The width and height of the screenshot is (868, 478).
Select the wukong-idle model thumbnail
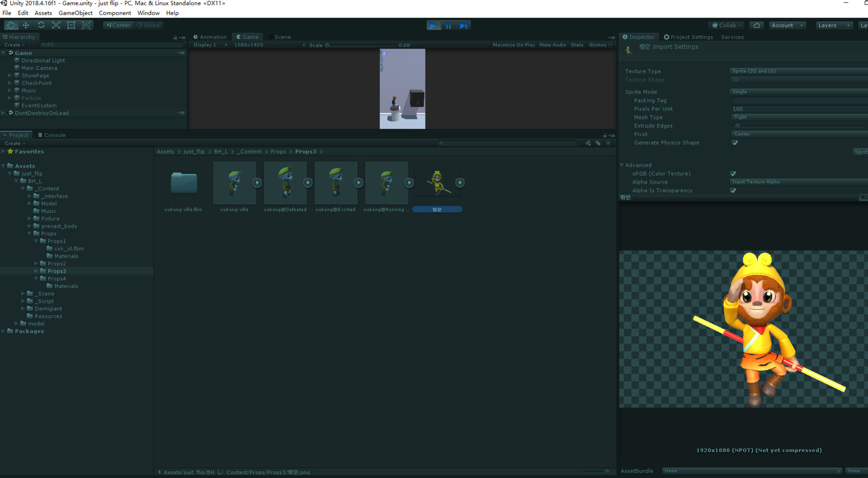[x=234, y=183]
